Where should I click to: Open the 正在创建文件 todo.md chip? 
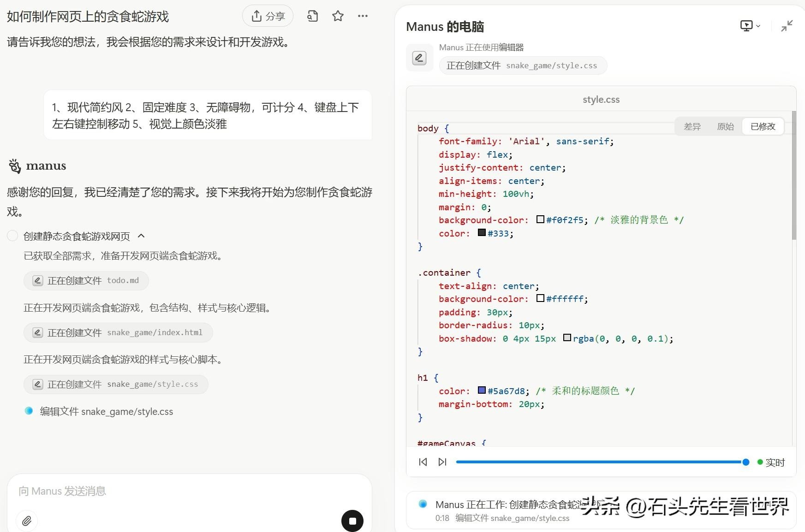tap(86, 280)
